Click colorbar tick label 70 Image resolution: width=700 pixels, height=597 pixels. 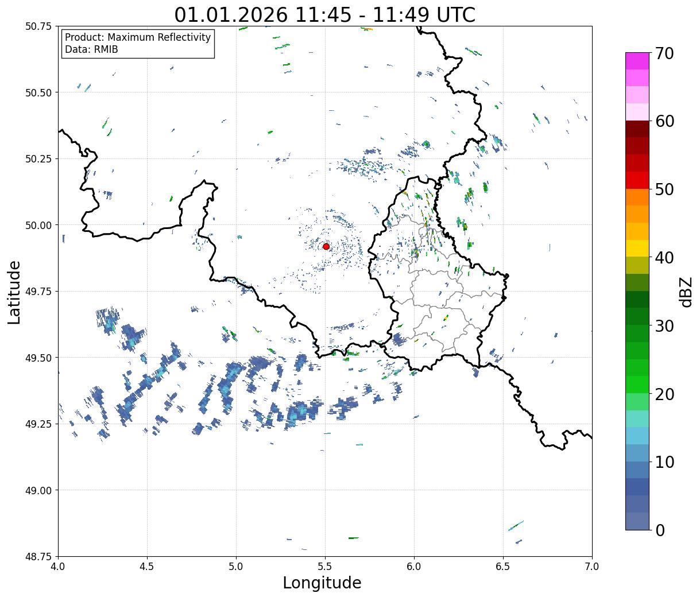[x=664, y=53]
